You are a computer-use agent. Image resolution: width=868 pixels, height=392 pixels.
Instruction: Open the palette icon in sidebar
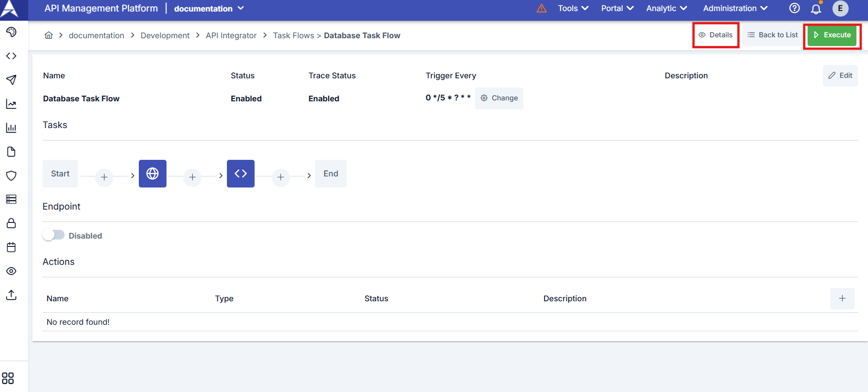click(x=12, y=32)
